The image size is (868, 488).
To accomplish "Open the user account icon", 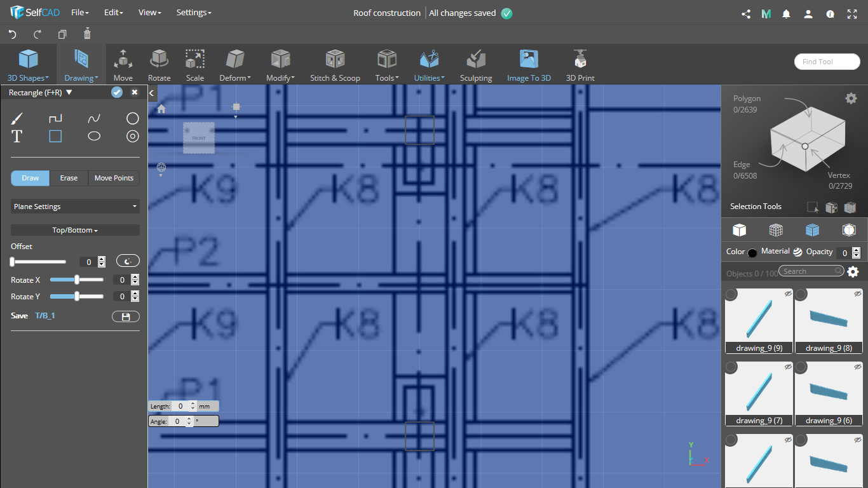I will click(808, 13).
